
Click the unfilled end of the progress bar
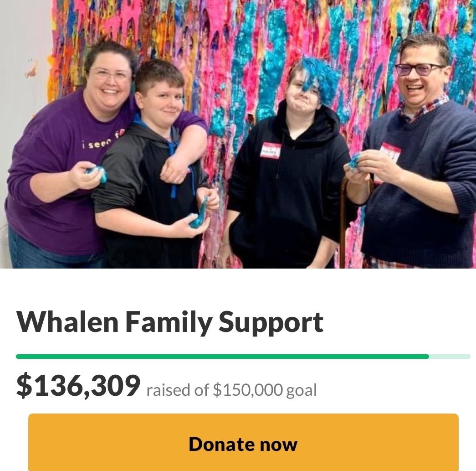pyautogui.click(x=450, y=357)
